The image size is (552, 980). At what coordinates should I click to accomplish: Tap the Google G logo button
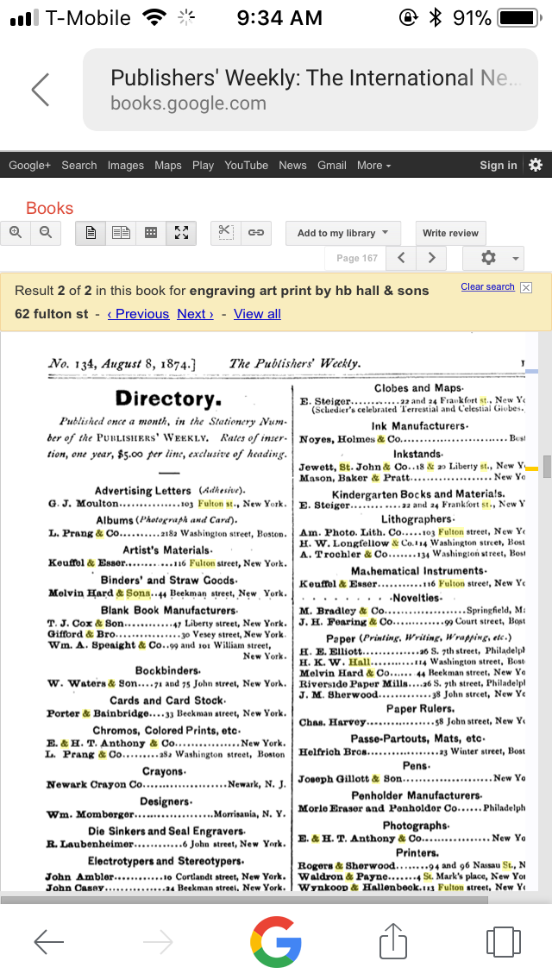tap(276, 942)
